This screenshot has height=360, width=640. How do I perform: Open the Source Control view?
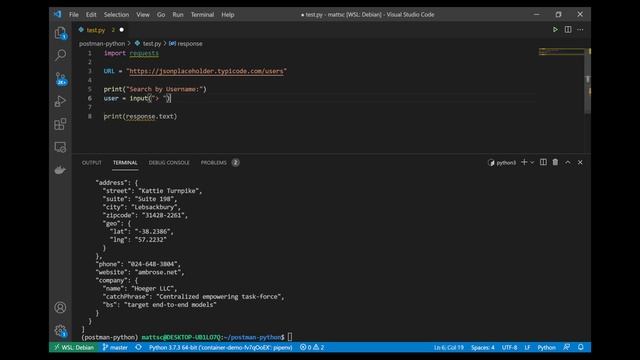(x=60, y=78)
